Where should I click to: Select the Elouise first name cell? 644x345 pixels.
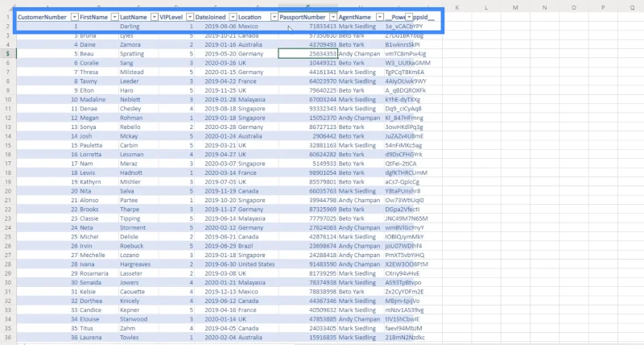click(98, 319)
